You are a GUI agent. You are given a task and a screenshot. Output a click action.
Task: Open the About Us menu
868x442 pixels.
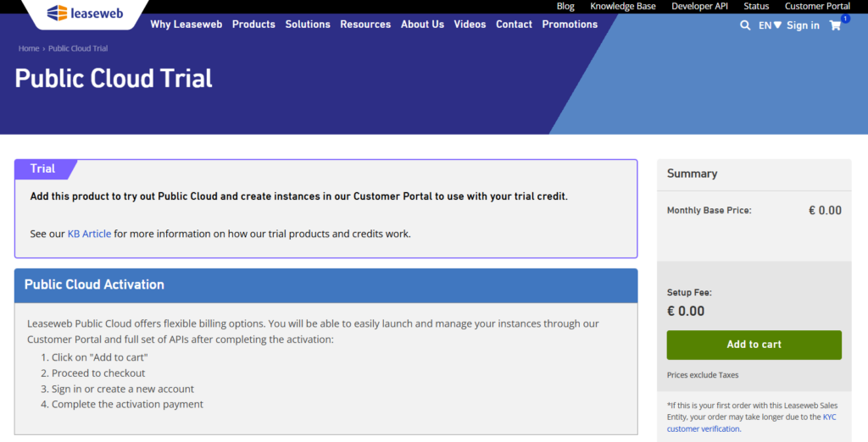tap(422, 25)
